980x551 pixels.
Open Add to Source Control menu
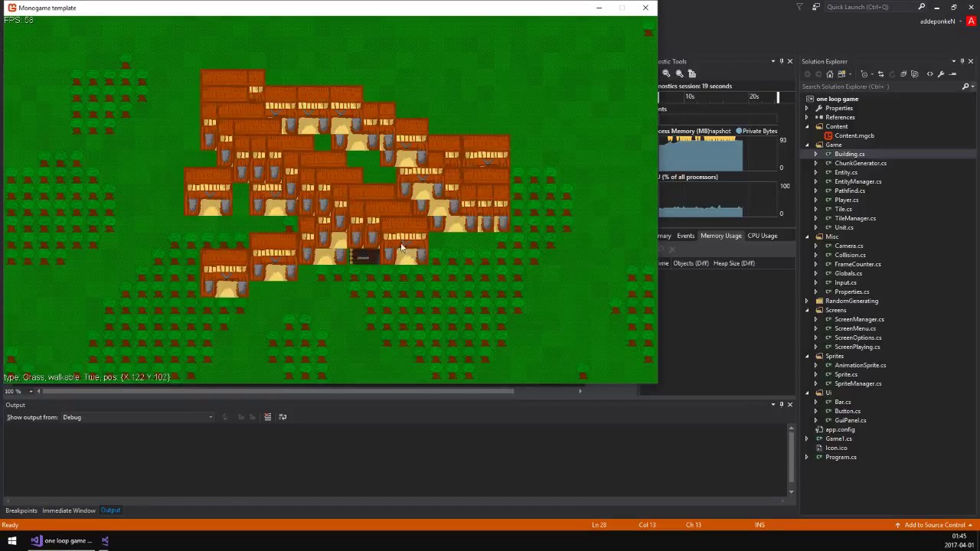934,525
